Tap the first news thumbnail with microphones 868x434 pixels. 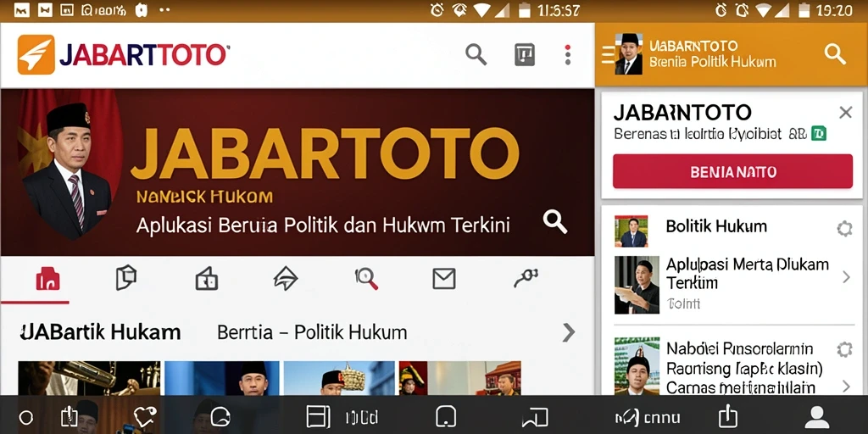click(89, 378)
